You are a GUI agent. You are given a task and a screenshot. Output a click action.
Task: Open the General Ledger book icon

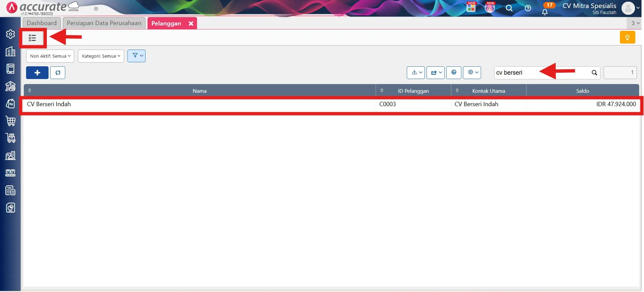[10, 69]
